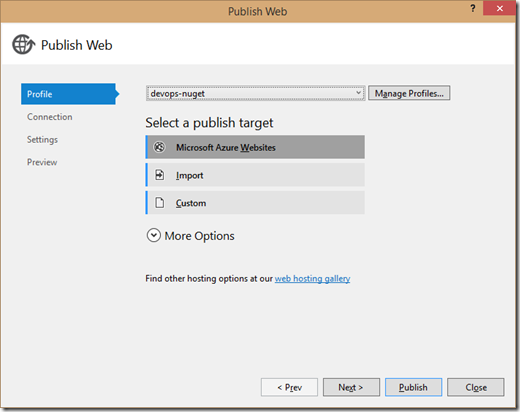Click the Publish Web globe header icon
This screenshot has height=412, width=520.
pos(23,44)
